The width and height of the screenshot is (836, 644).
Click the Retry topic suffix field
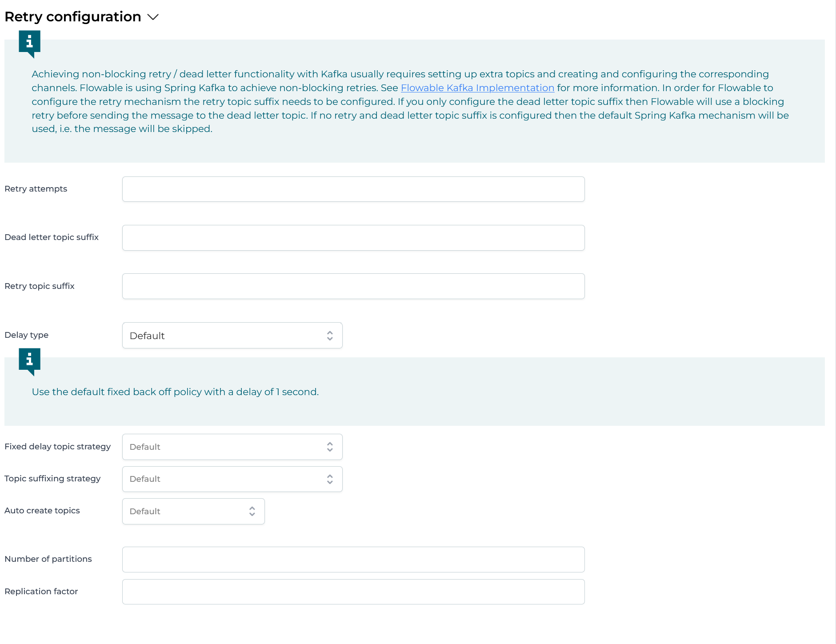click(x=353, y=286)
